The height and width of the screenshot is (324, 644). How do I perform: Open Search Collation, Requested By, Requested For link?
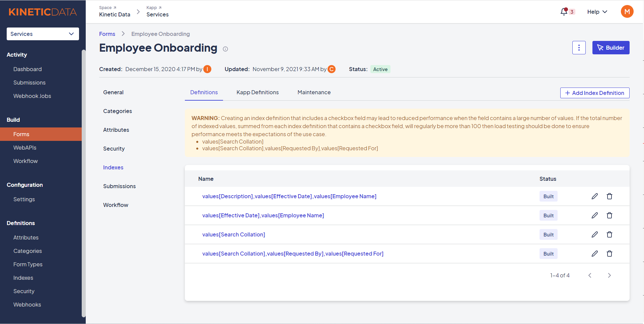(293, 254)
